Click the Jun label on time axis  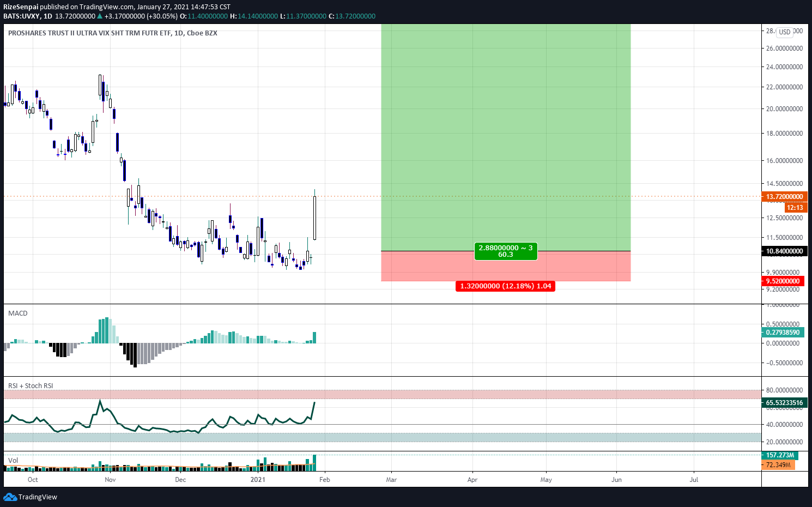coord(616,480)
